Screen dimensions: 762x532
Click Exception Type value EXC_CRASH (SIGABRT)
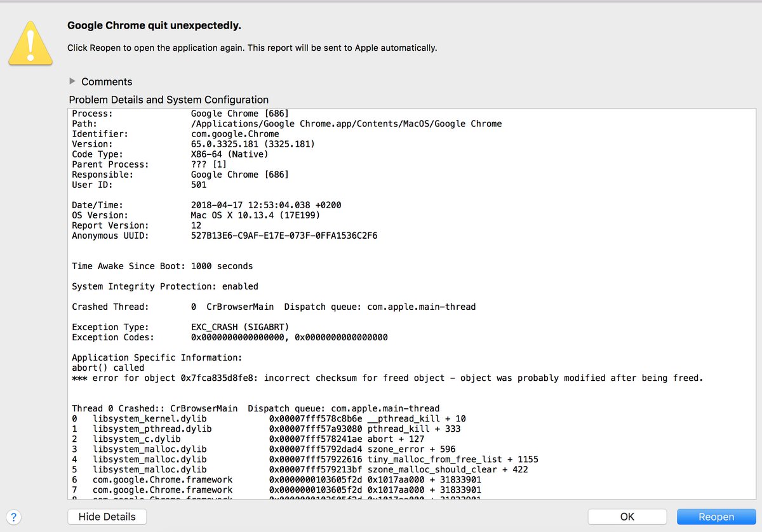tap(240, 327)
